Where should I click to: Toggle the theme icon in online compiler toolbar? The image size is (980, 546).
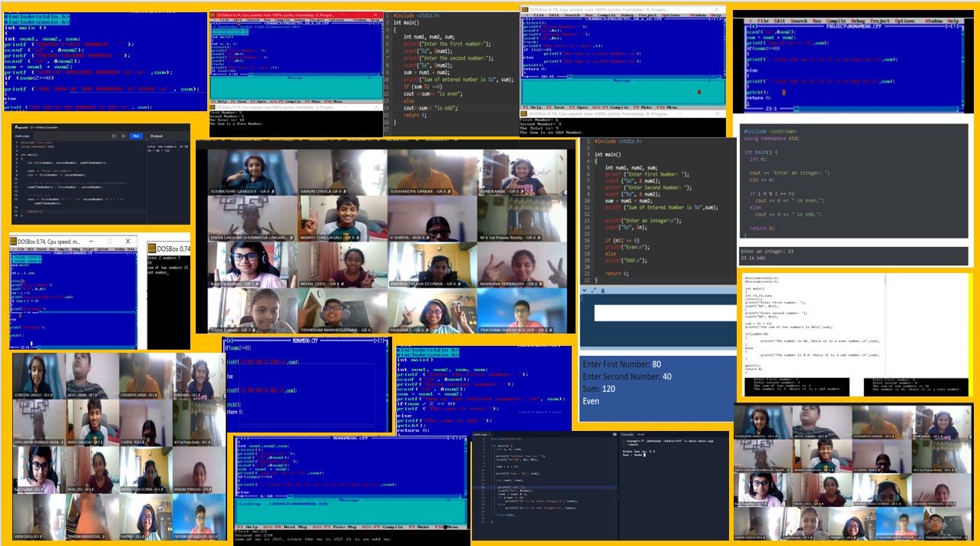124,136
